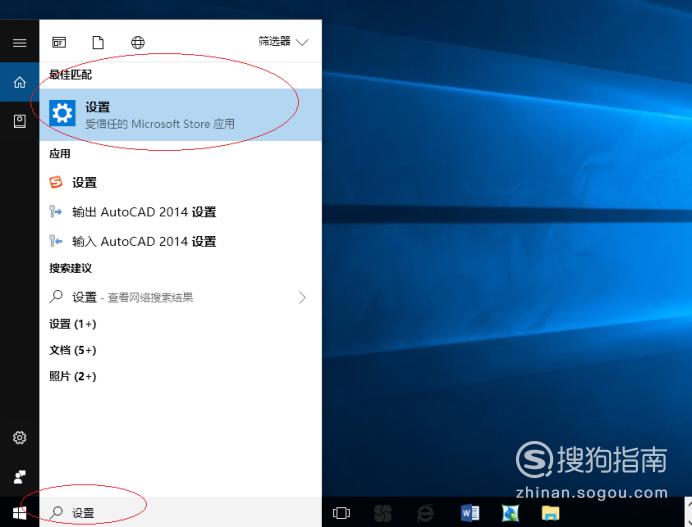Open the Windows Start button
Screen dimensions: 692x527
[19, 513]
